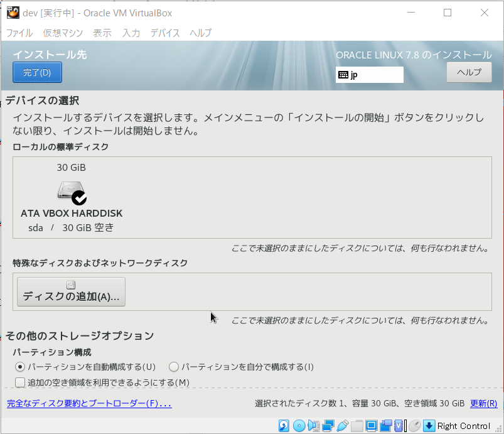
Task: Open the ヘルプ menu in menu bar
Action: 201,33
